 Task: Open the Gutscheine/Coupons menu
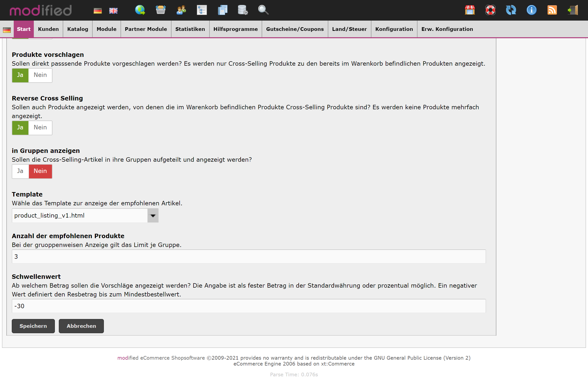click(295, 29)
